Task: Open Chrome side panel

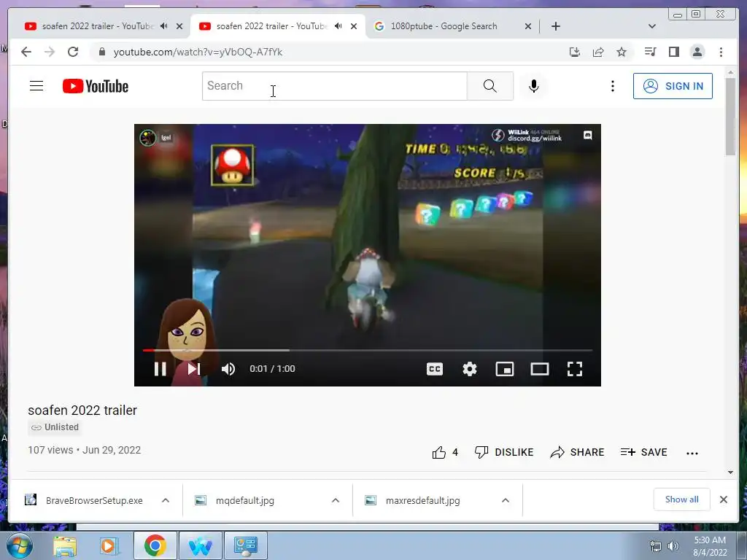Action: tap(673, 52)
